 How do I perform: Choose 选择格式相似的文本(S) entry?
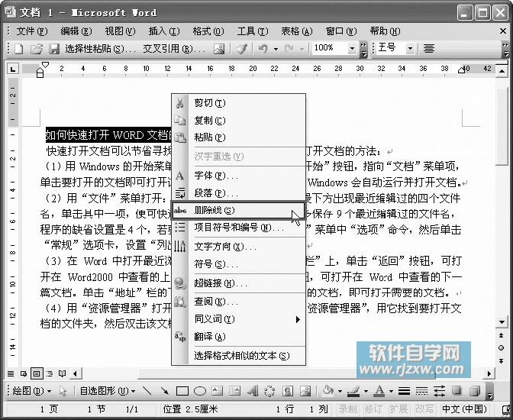(x=239, y=356)
